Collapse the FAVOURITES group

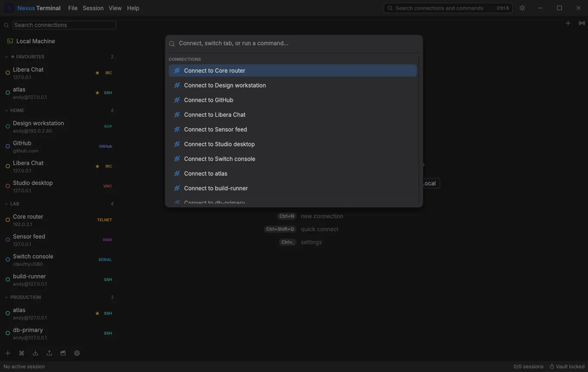pyautogui.click(x=60, y=57)
